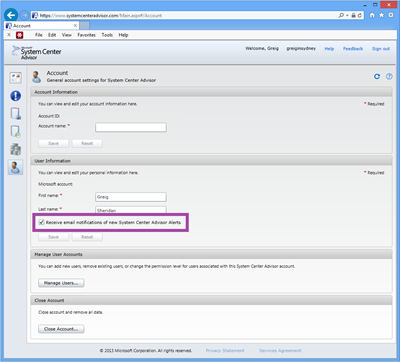Viewport: 400px width, 362px height.
Task: Click the Account Information section header
Action: point(211,92)
